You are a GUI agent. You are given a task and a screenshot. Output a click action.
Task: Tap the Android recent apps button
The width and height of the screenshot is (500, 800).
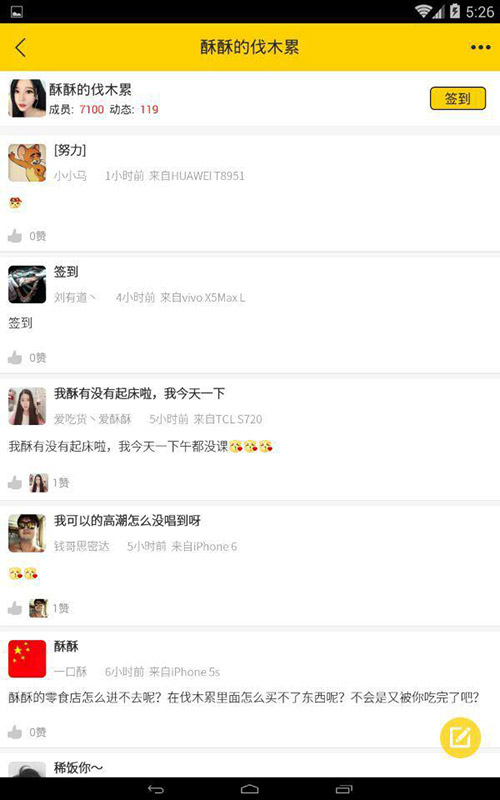coord(344,789)
